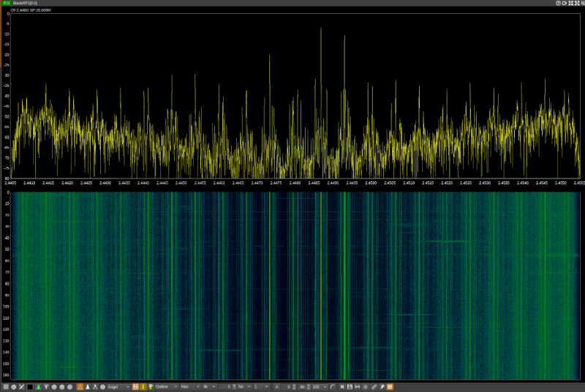
Task: Click the green triangle spectrum icon
Action: pyautogui.click(x=38, y=386)
